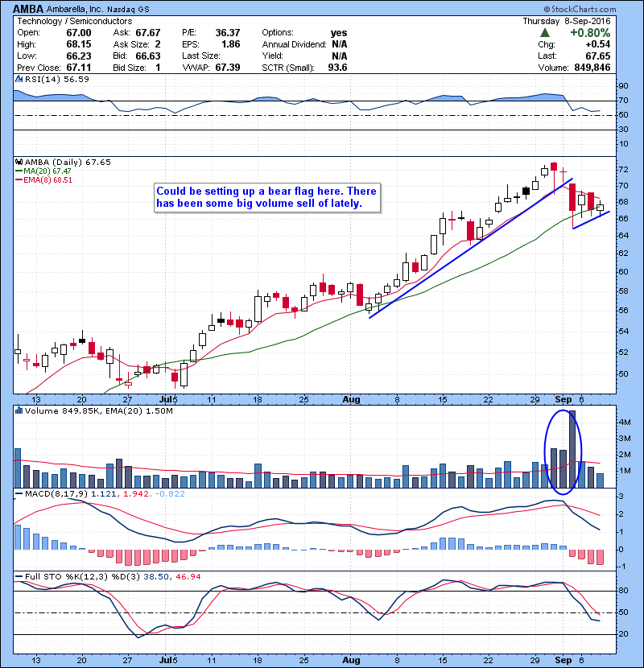This screenshot has height=668, width=644.
Task: Click the date 'Thursday 8-Sep-2016'
Action: [x=567, y=21]
